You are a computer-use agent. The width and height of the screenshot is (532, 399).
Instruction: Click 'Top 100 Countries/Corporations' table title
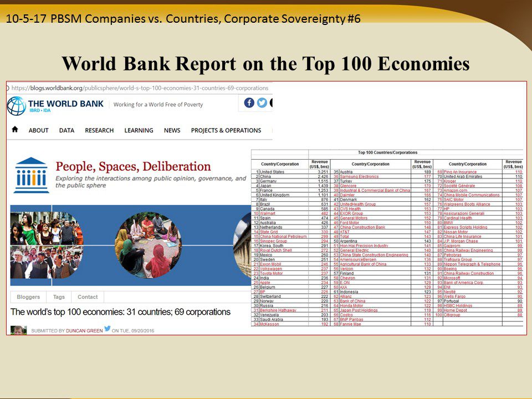coord(387,153)
